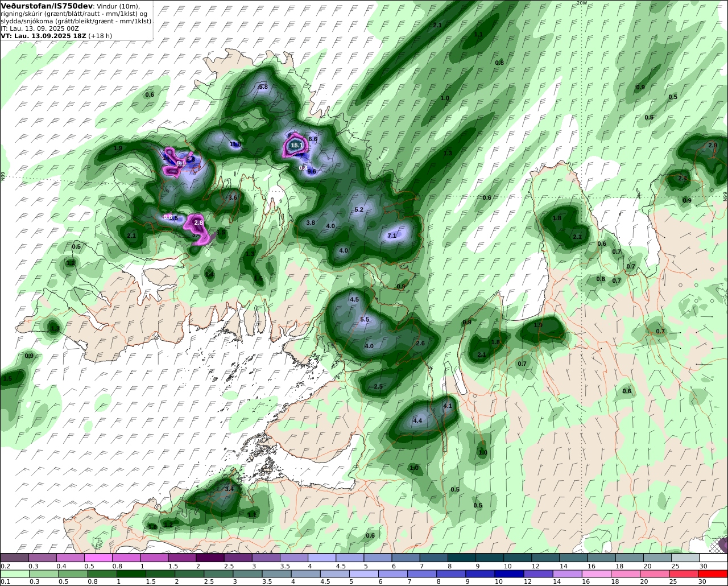Viewport: 728px width, 586px height.
Task: Select the lavender snow swatch labeled 4
Action: (322, 558)
